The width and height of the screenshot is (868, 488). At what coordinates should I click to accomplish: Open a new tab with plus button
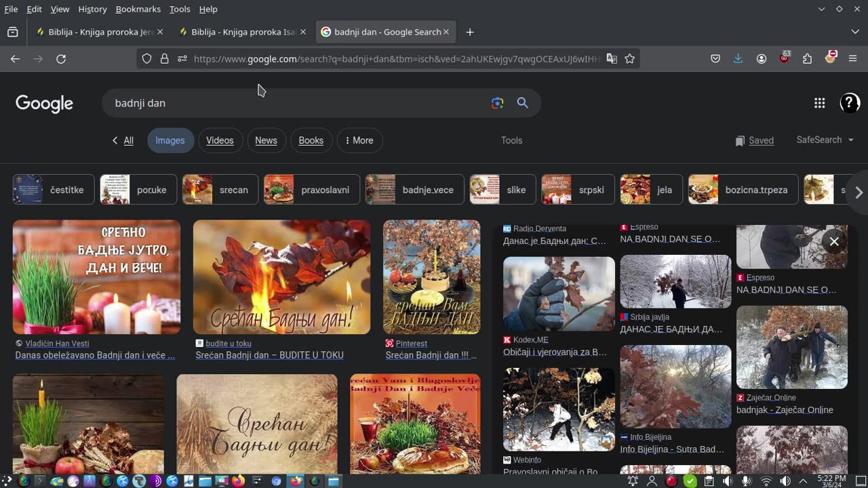point(470,32)
